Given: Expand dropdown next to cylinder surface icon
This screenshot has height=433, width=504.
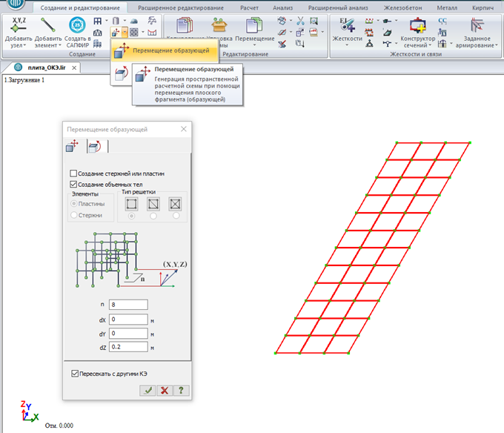Looking at the screenshot, I should [x=125, y=21].
